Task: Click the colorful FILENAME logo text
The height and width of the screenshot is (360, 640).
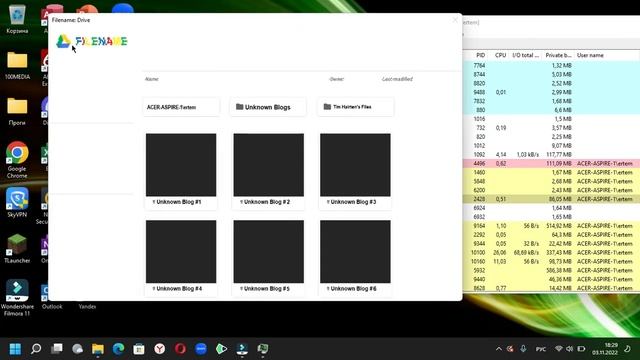Action: [101, 41]
